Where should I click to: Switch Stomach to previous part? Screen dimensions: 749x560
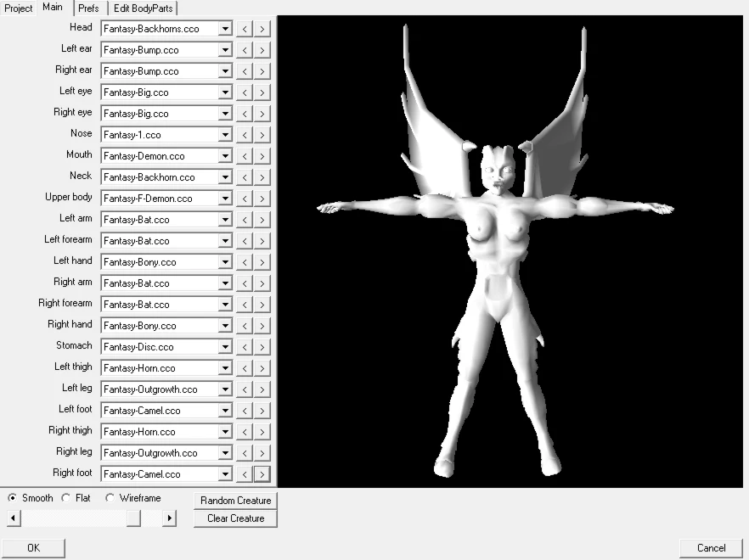click(244, 347)
